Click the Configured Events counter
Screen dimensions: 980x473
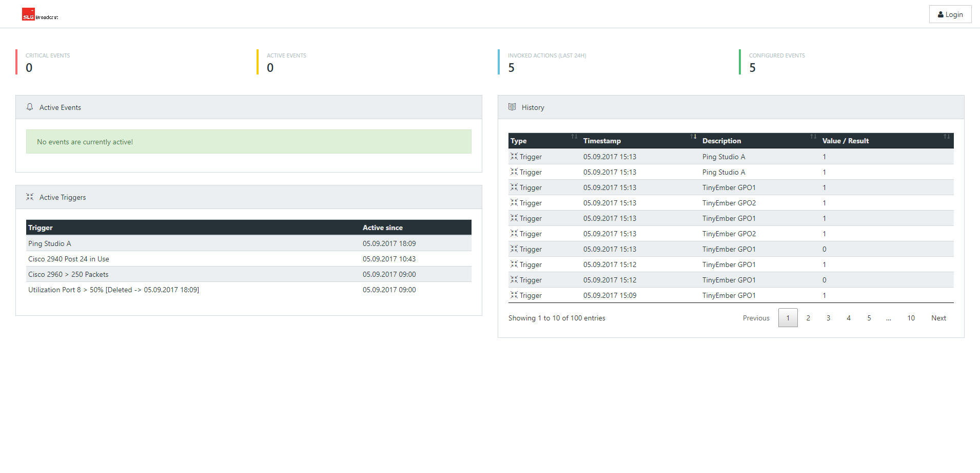pyautogui.click(x=776, y=62)
